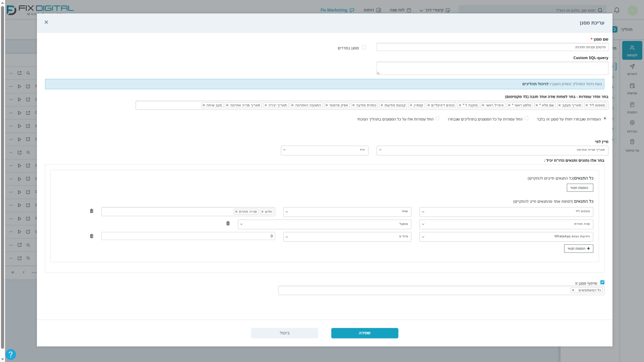Image resolution: width=644 pixels, height=362 pixels.
Task: Delete the WhatsApp messages condition row
Action: pyautogui.click(x=92, y=236)
